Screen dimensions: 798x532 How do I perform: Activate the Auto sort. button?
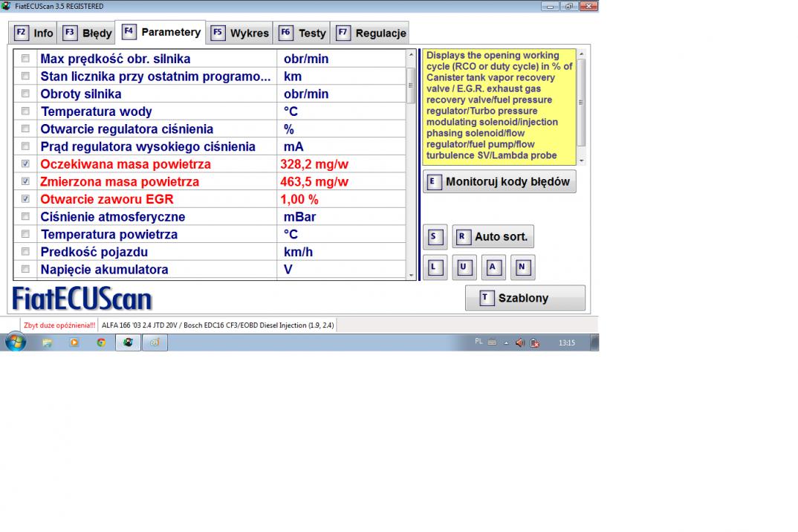(x=493, y=237)
